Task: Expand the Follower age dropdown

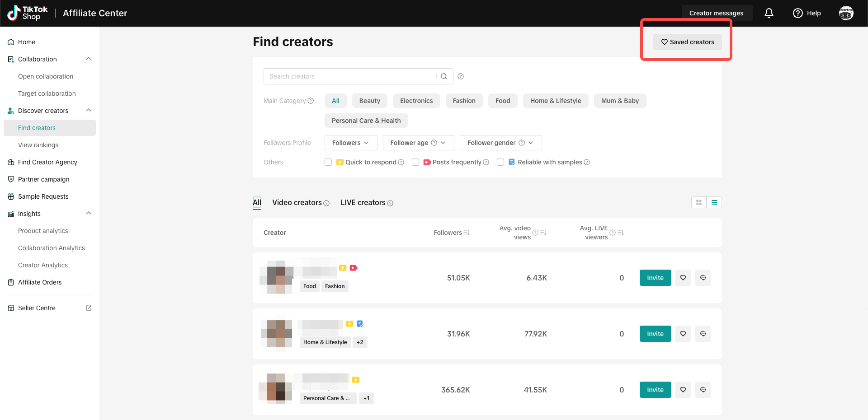Action: tap(418, 143)
